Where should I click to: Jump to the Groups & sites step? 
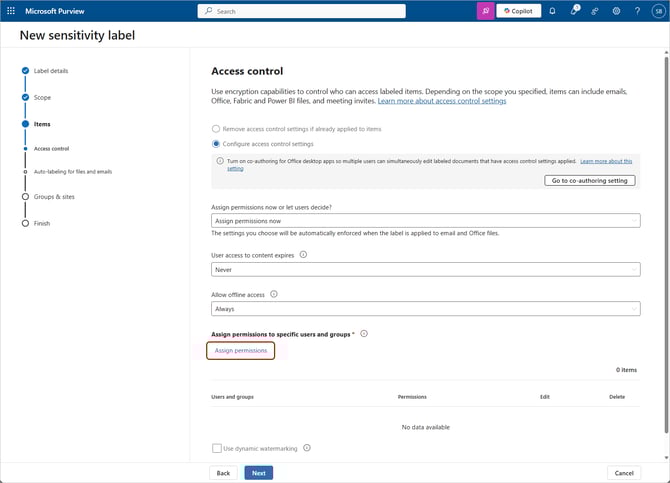pyautogui.click(x=52, y=197)
